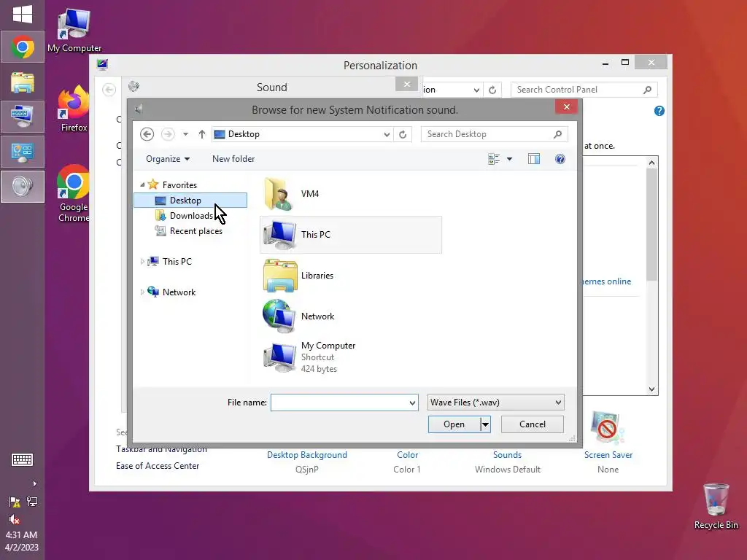Screen dimensions: 747x560
Task: Open File Explorer from the taskbar
Action: 23,82
